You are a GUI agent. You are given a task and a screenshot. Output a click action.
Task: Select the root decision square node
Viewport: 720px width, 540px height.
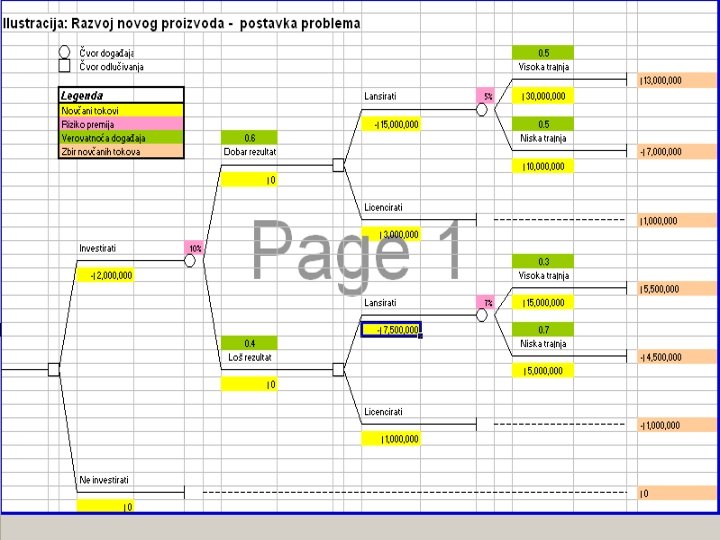(x=54, y=370)
